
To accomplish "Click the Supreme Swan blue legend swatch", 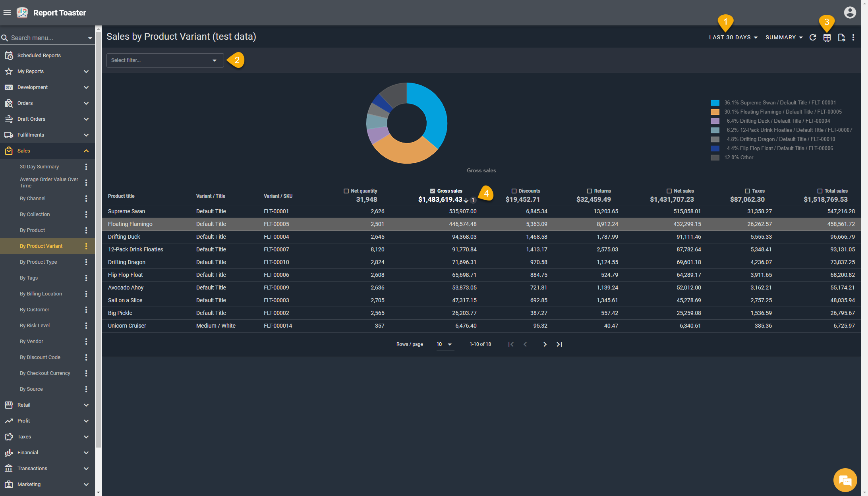I will point(715,103).
